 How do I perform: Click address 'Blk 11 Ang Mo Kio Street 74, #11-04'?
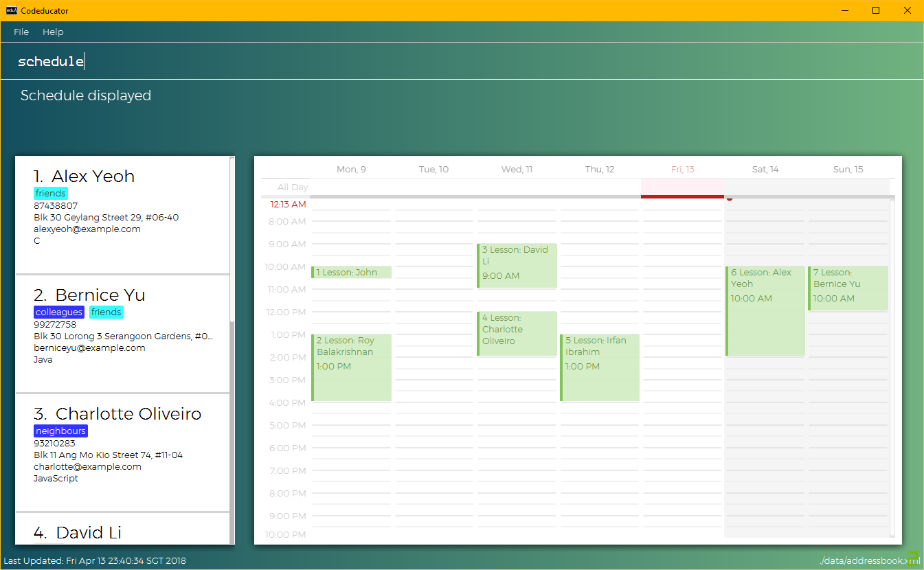click(x=108, y=455)
